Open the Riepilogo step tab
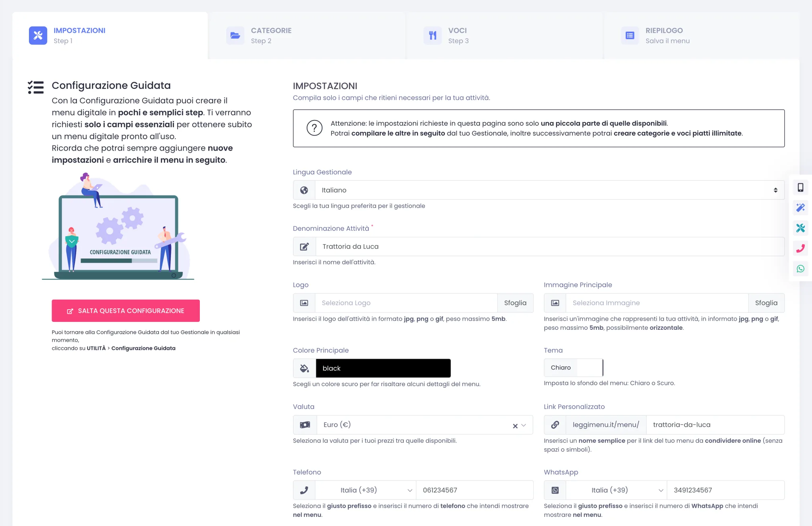Viewport: 812px width, 526px height. pos(702,36)
